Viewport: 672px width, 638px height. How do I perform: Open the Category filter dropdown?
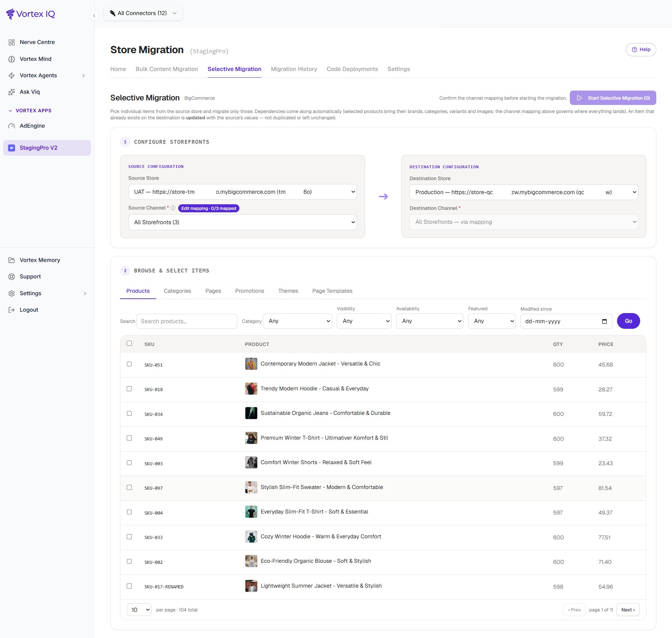pos(297,321)
